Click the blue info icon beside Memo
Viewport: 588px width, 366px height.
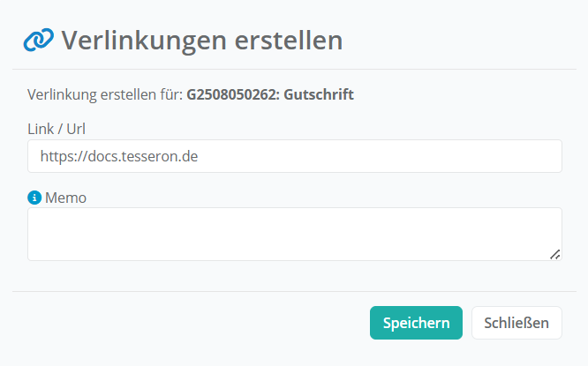pos(34,198)
